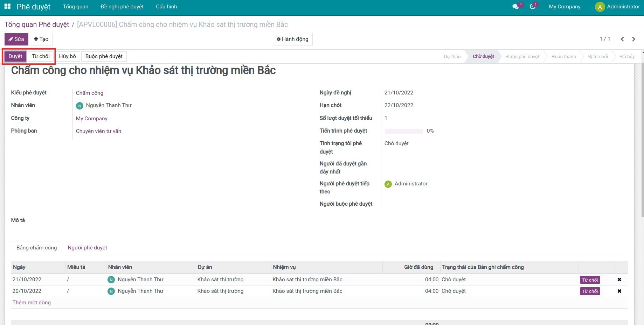This screenshot has height=325, width=644.
Task: Open the My Company switcher
Action: 565,7
